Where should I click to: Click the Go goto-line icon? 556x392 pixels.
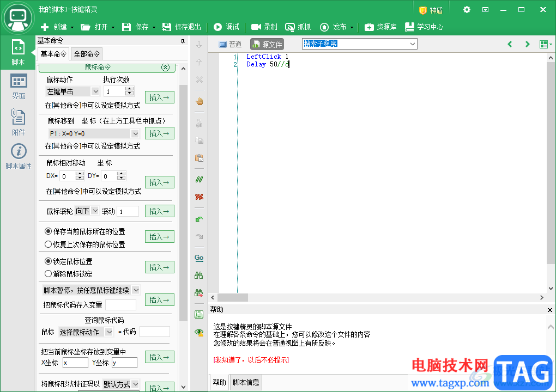tap(199, 258)
